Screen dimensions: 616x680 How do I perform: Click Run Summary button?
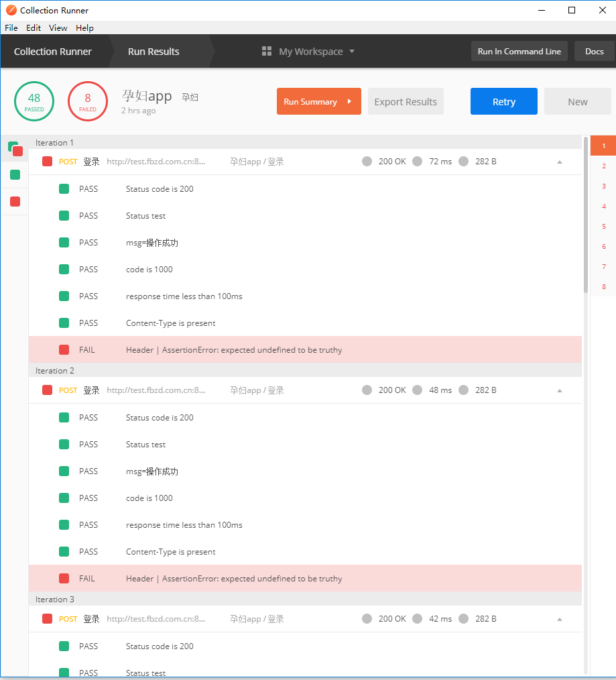[318, 101]
